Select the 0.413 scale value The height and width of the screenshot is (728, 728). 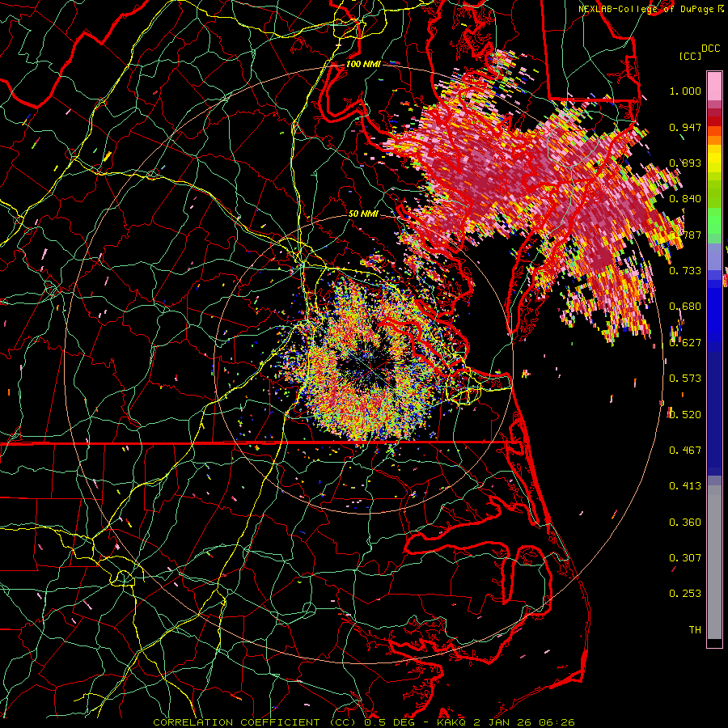(x=685, y=486)
